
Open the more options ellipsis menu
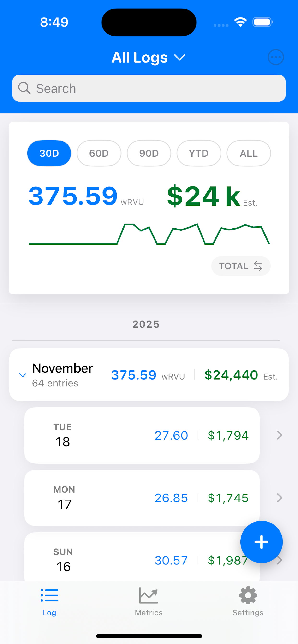tap(276, 57)
